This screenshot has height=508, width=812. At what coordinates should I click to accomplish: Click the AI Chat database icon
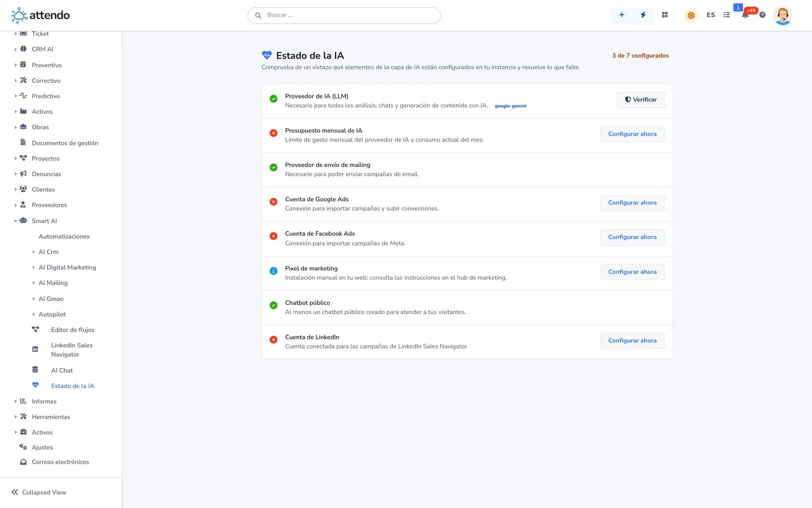pos(35,370)
